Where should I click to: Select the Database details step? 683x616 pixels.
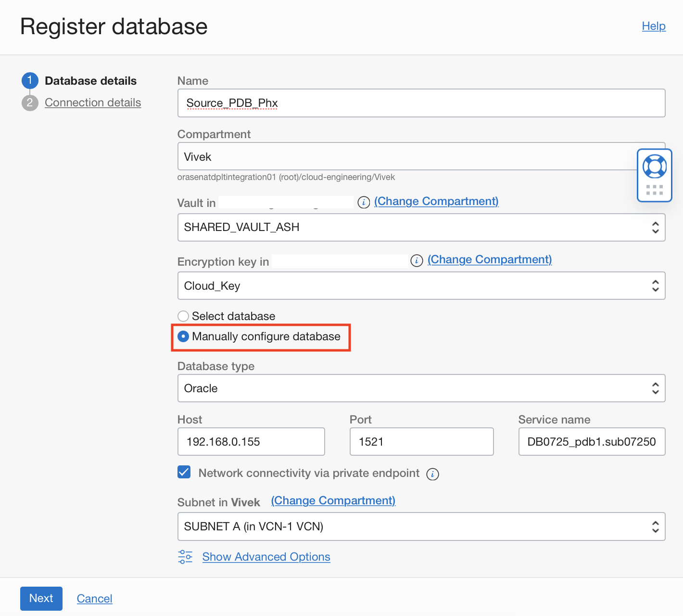point(90,81)
